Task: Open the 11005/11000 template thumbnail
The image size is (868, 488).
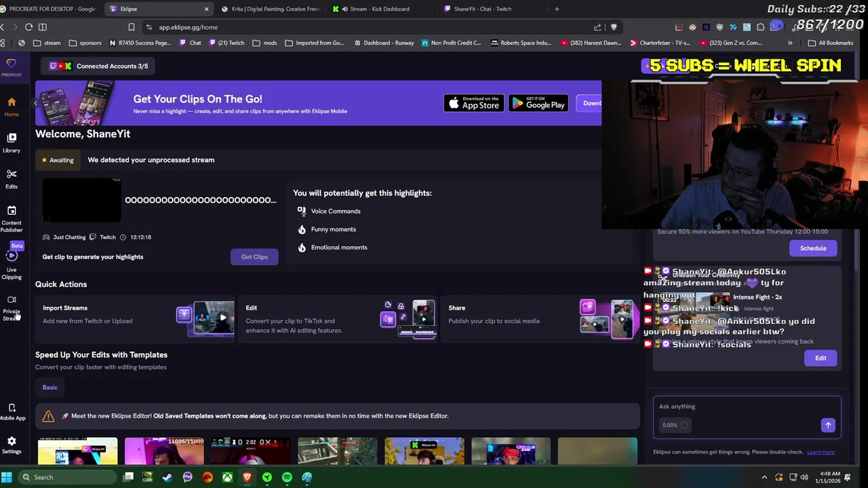Action: (x=164, y=451)
